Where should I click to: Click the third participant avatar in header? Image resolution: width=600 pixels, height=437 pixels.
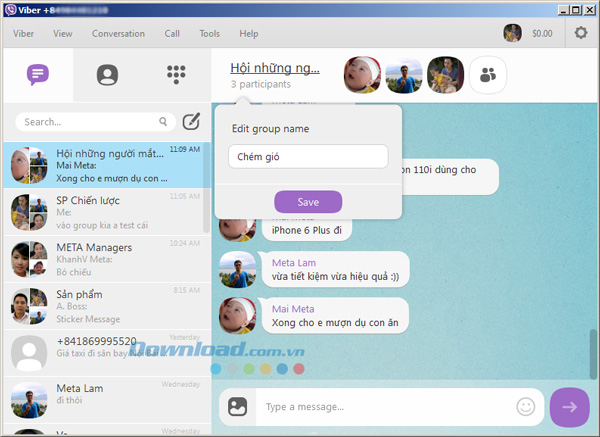click(445, 75)
